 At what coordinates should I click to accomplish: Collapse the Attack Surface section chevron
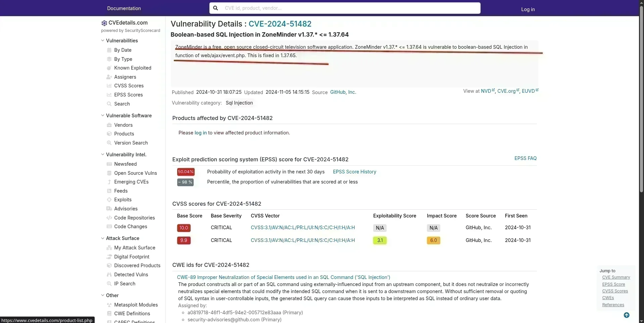pyautogui.click(x=103, y=238)
